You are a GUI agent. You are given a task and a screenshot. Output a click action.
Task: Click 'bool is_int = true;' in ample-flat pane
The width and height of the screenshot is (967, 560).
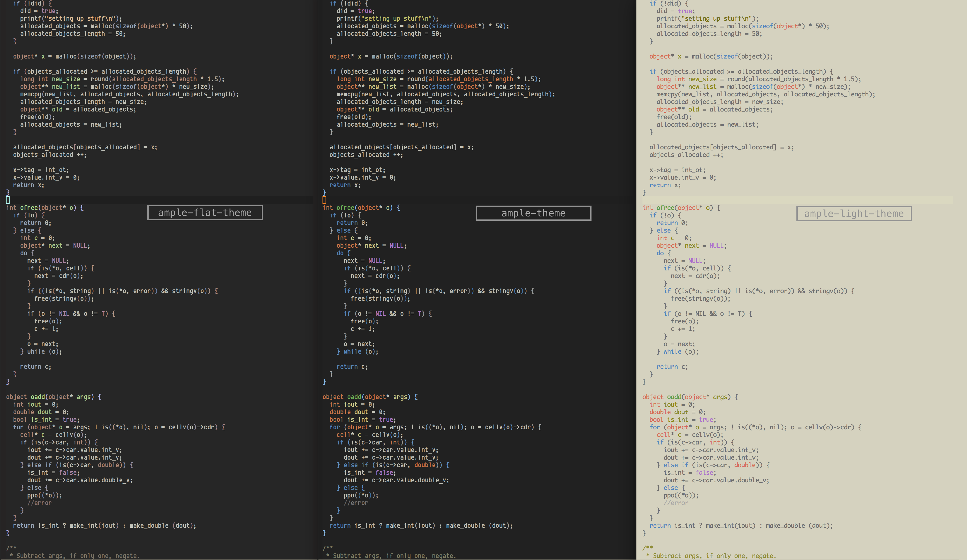[x=46, y=419]
